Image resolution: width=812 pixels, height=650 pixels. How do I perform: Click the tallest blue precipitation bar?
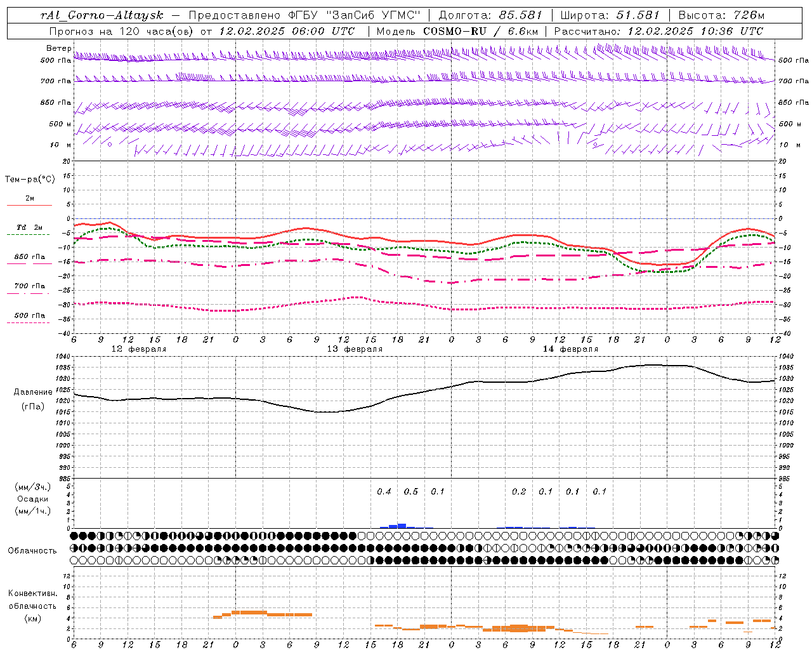pos(402,526)
